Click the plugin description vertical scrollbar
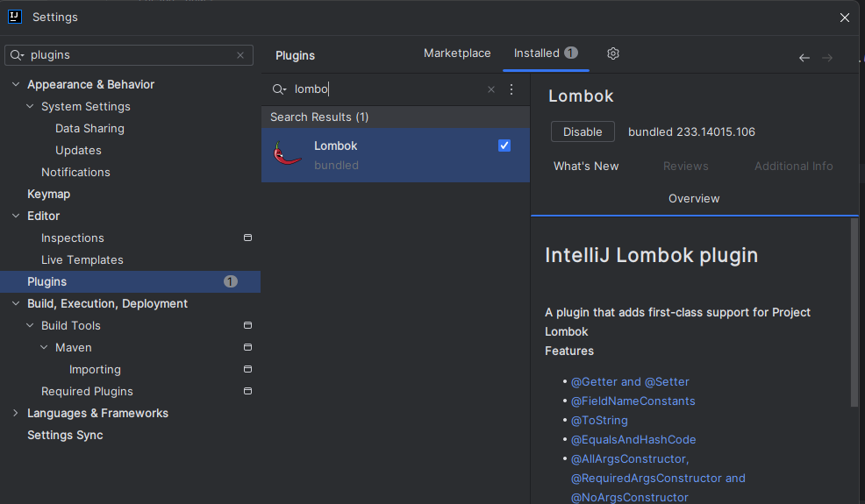This screenshot has width=865, height=504. 854,313
